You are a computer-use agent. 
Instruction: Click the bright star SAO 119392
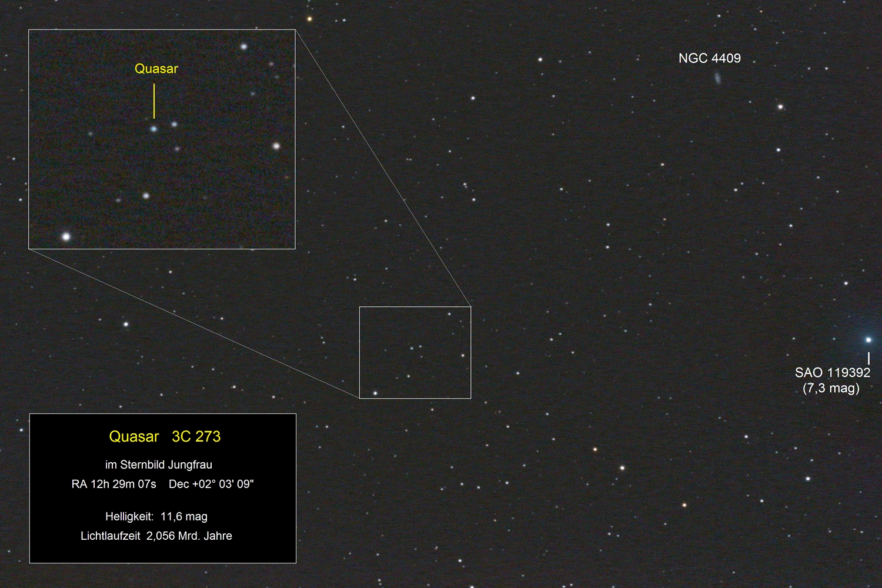[x=868, y=340]
